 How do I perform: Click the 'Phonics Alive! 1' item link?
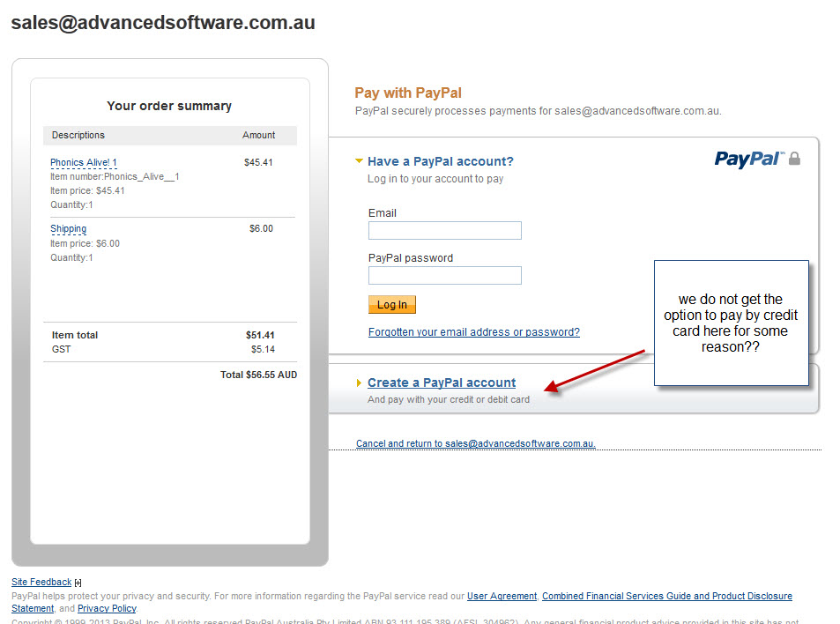pyautogui.click(x=84, y=162)
